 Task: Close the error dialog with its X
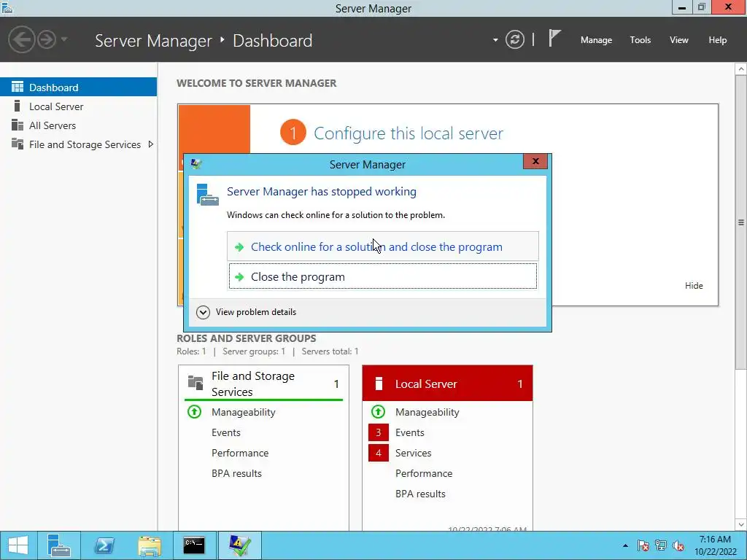pos(535,161)
